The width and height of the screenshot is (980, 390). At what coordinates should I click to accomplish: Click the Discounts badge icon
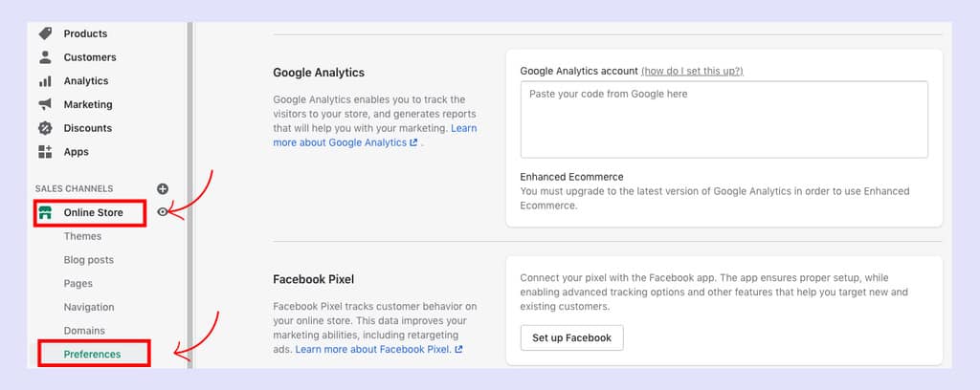(45, 128)
